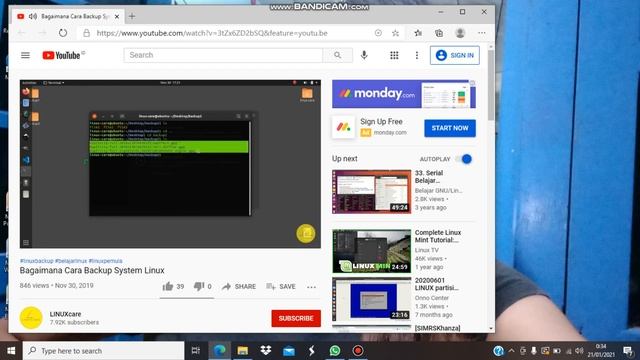This screenshot has width=640, height=360.
Task: Open 20200601 LINUX partisi video thumbnail
Action: coord(371,299)
